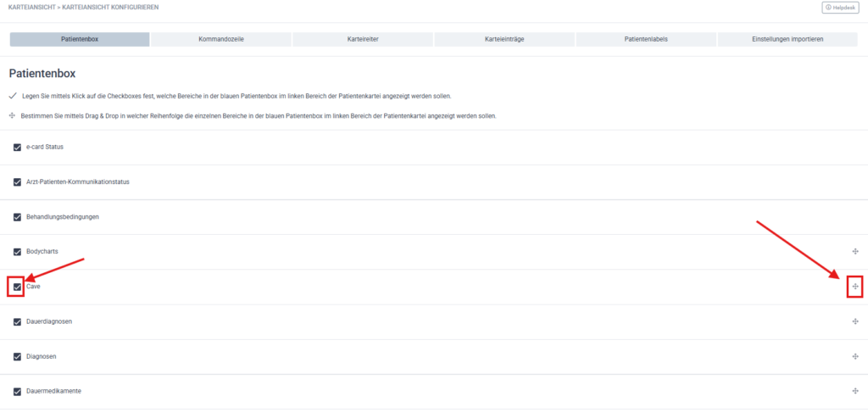The width and height of the screenshot is (868, 413).
Task: Click the Karteiansicht breadcrumb link
Action: (31, 8)
